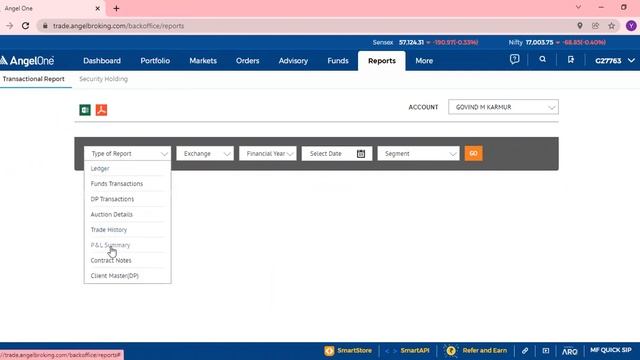Open a new browser tab
The width and height of the screenshot is (640, 360).
[116, 8]
